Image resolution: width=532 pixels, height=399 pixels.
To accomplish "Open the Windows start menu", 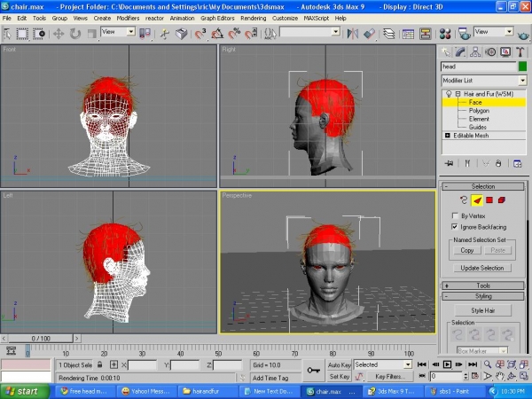I will [x=25, y=391].
